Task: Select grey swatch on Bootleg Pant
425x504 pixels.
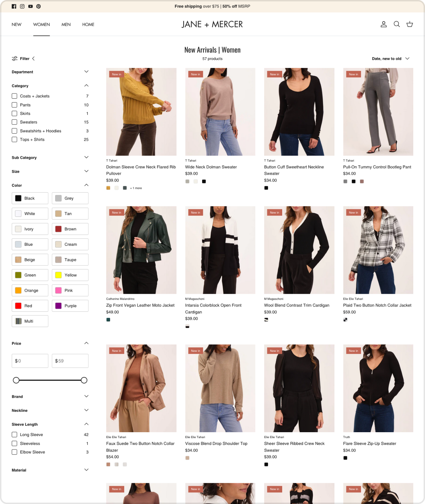Action: (345, 181)
